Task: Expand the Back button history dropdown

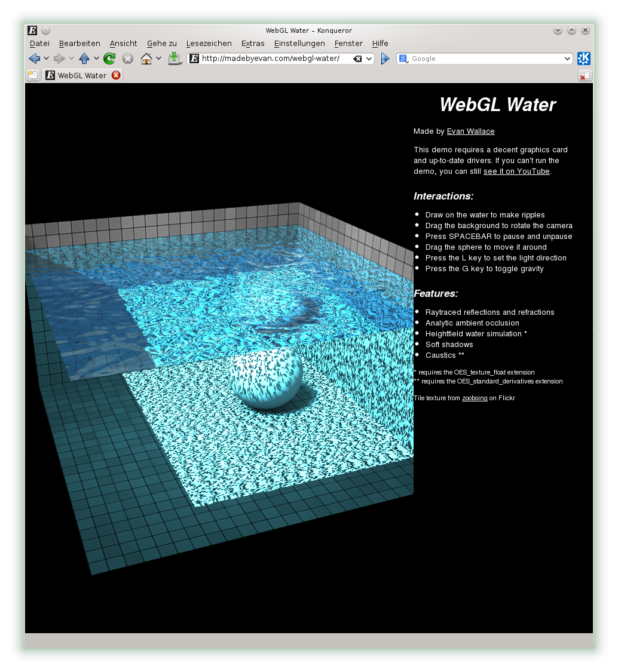Action: point(46,59)
